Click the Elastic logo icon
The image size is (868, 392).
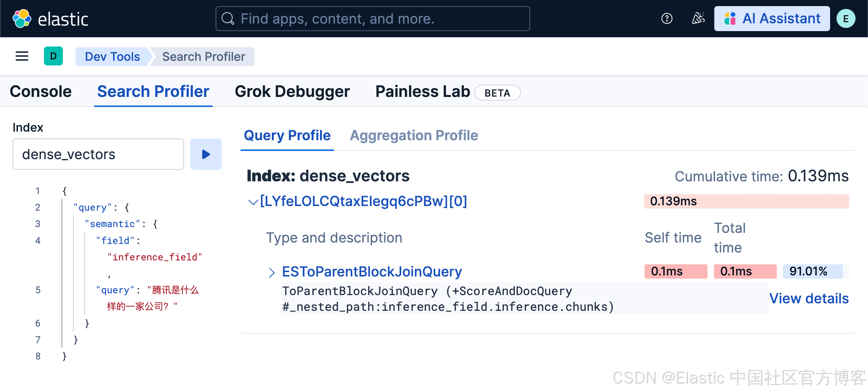click(22, 19)
